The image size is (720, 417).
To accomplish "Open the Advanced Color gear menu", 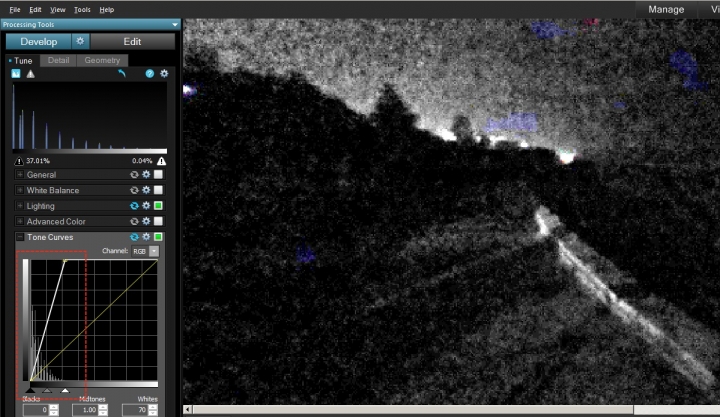I will point(146,221).
